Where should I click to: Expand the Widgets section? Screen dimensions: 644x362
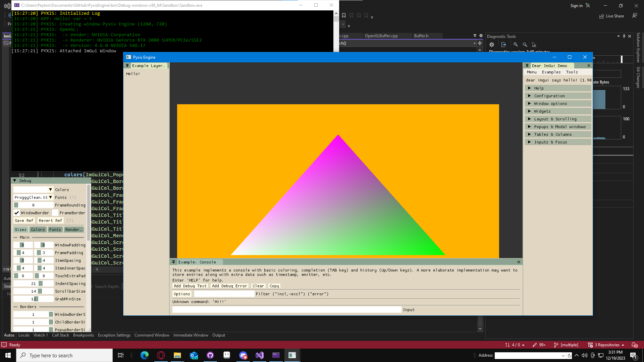pyautogui.click(x=558, y=111)
